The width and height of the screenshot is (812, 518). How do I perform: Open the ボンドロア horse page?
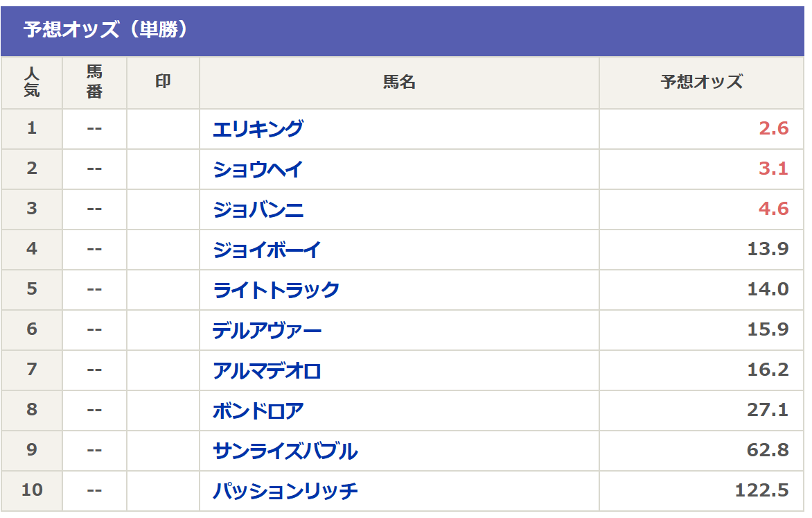coord(258,411)
